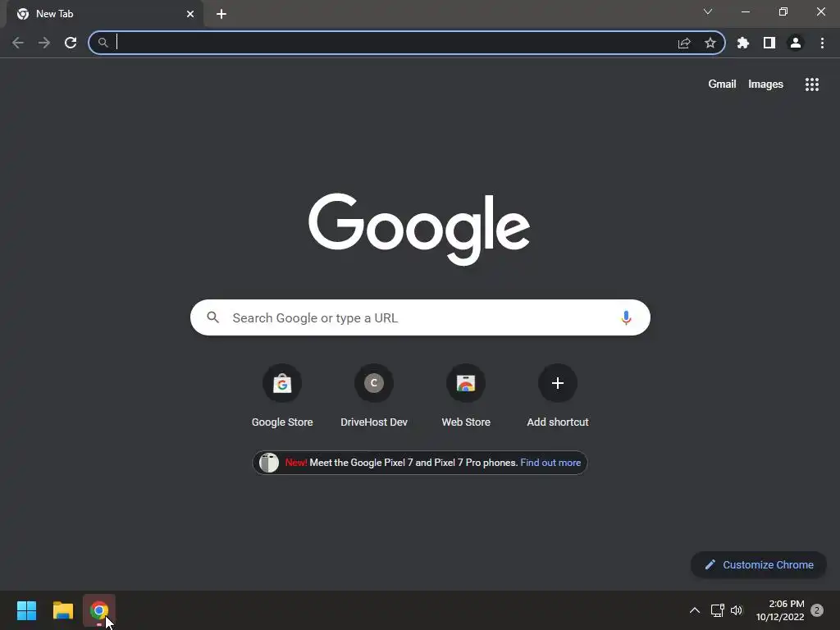Bookmark this tab with the star icon
Image resolution: width=840 pixels, height=630 pixels.
(x=710, y=43)
